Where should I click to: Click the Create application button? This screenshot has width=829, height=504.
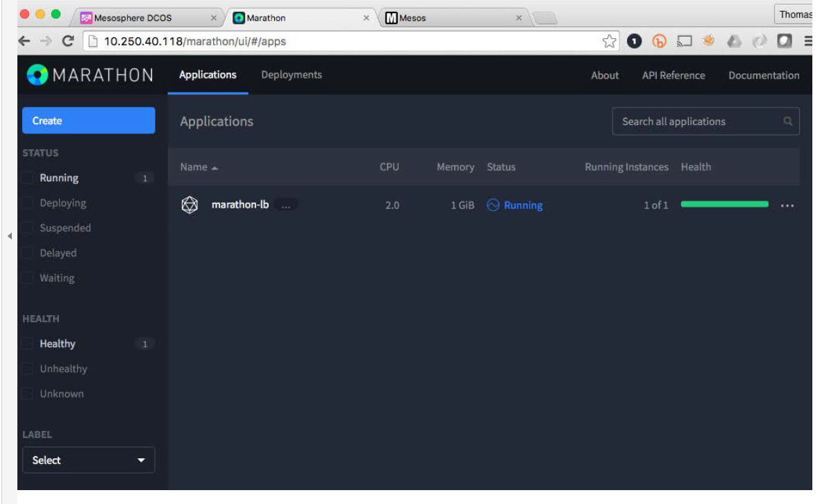pyautogui.click(x=88, y=121)
